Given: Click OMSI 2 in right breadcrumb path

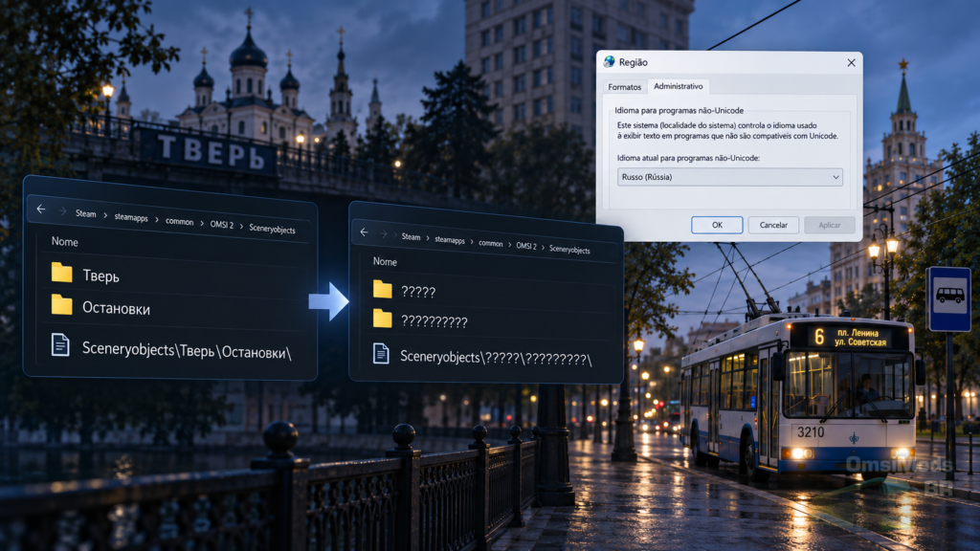Looking at the screenshot, I should (x=526, y=246).
